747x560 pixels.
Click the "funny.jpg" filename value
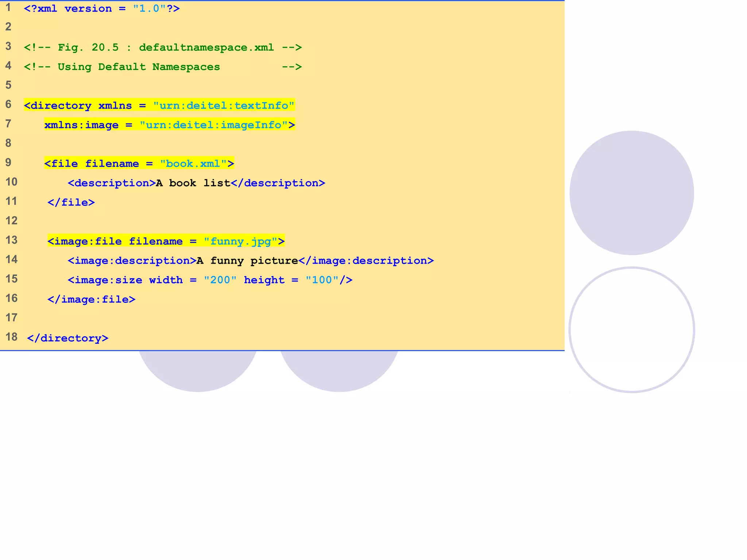pyautogui.click(x=241, y=241)
